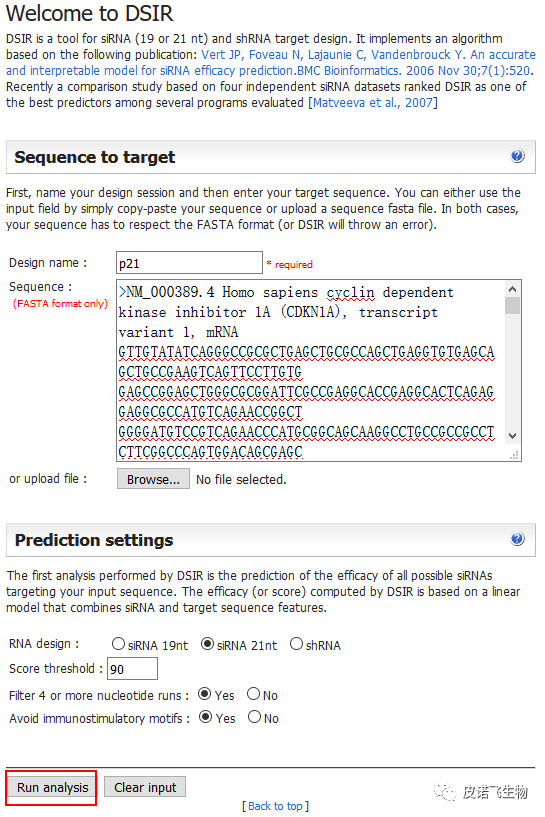The image size is (545, 817).
Task: Click Browse to upload a FASTA file
Action: pos(153,479)
